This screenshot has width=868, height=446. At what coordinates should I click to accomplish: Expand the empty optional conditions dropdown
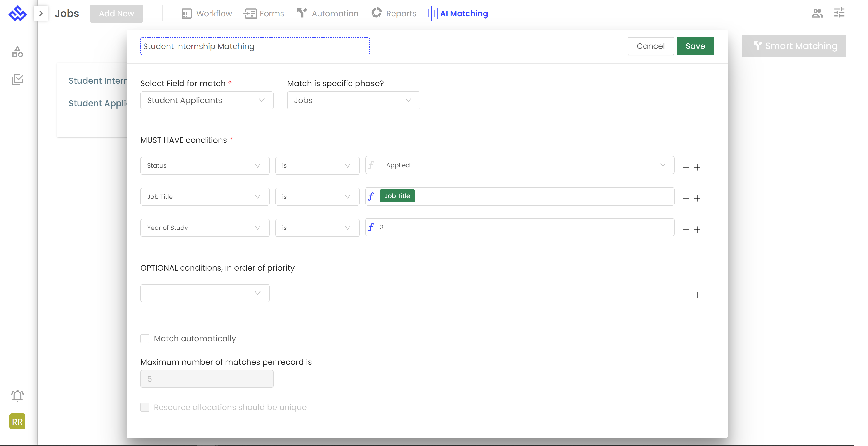point(205,293)
